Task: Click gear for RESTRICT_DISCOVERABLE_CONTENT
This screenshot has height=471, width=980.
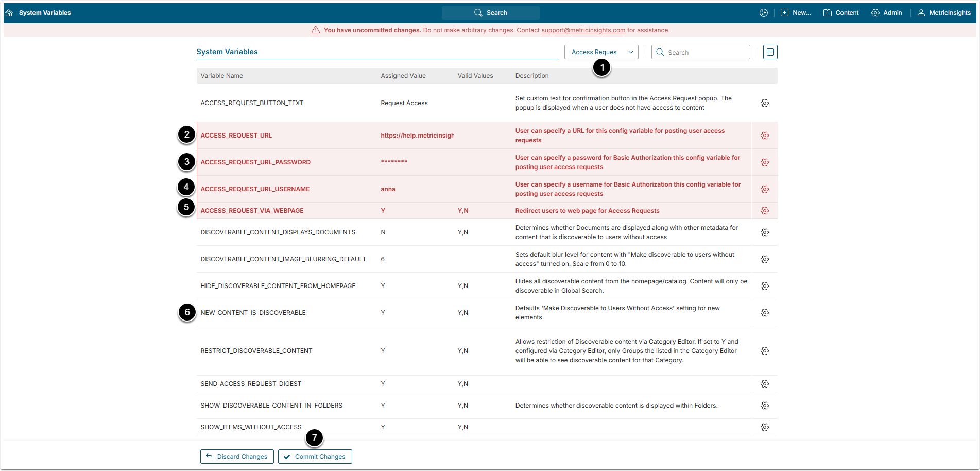Action: click(x=765, y=351)
